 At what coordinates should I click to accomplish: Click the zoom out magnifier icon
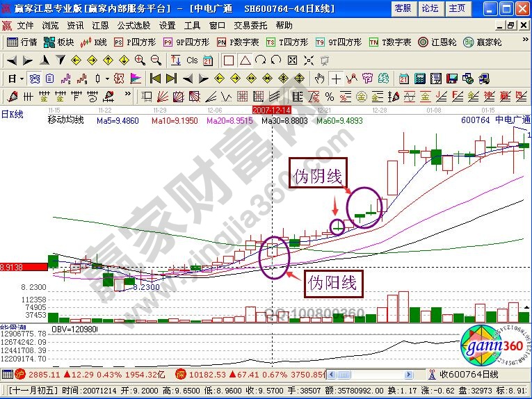pyautogui.click(x=156, y=60)
